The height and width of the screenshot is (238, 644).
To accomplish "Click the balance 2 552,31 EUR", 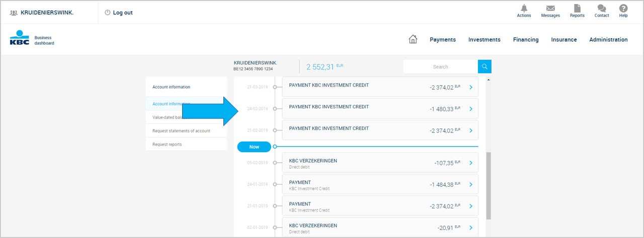I will click(x=325, y=66).
